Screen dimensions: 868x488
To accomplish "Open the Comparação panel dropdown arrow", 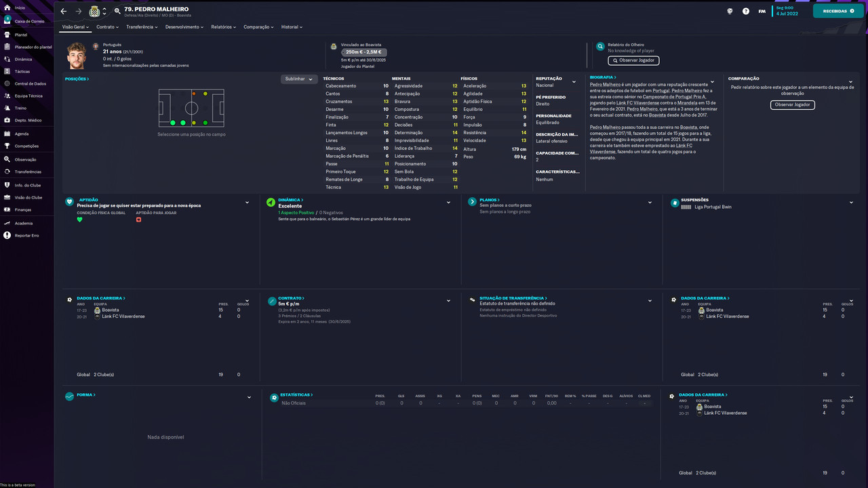I will pos(850,82).
